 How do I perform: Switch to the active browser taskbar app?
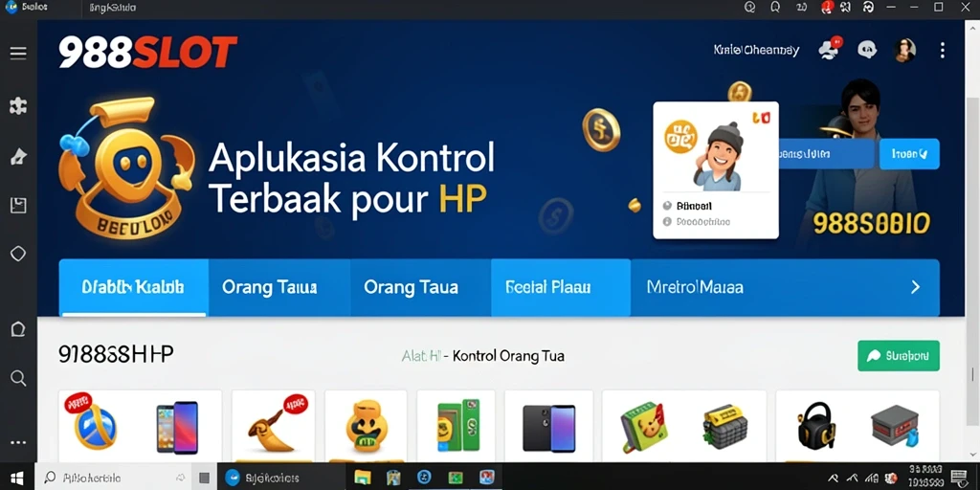281,478
